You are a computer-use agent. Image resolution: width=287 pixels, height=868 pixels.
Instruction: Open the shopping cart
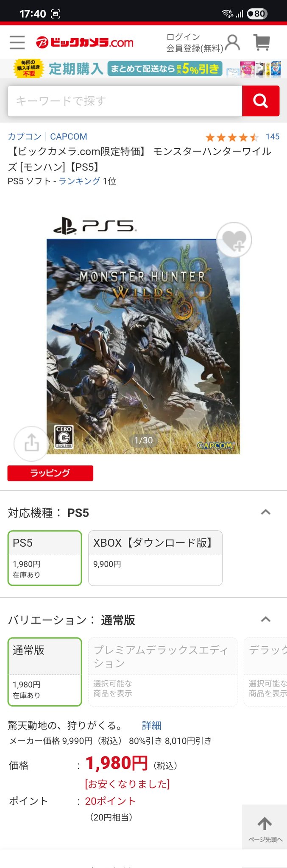262,42
